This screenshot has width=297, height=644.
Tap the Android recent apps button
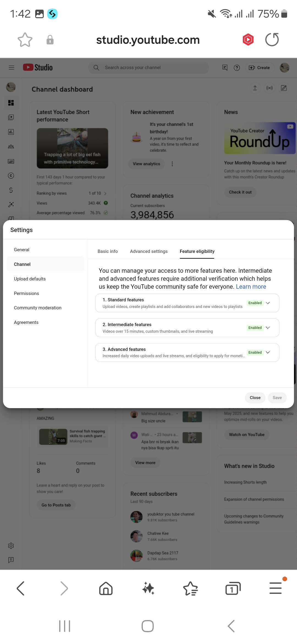coord(65,626)
